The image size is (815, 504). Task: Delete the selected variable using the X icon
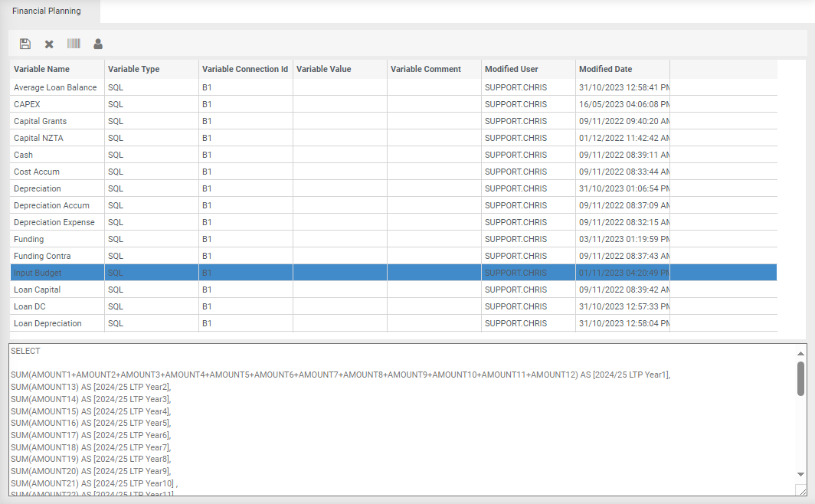pos(48,44)
